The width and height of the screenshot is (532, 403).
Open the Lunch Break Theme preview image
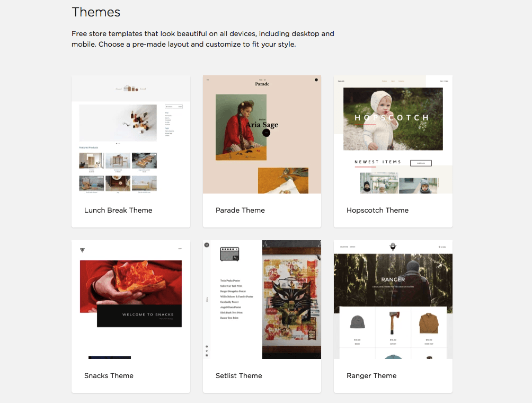131,135
